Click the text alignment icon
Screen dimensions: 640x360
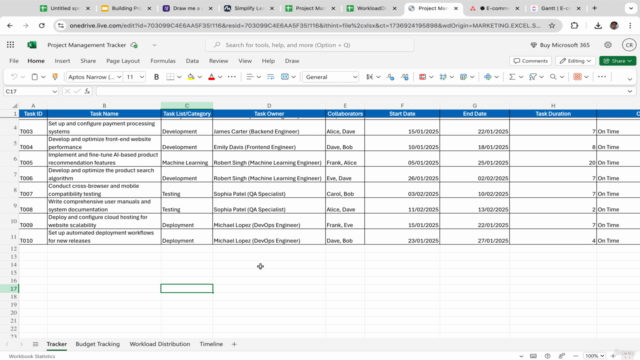coord(250,77)
